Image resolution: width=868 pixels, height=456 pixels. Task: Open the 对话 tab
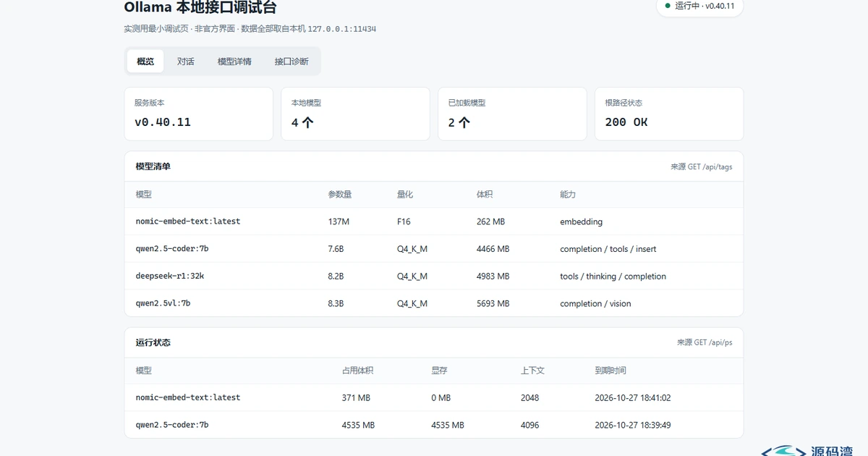pyautogui.click(x=186, y=62)
